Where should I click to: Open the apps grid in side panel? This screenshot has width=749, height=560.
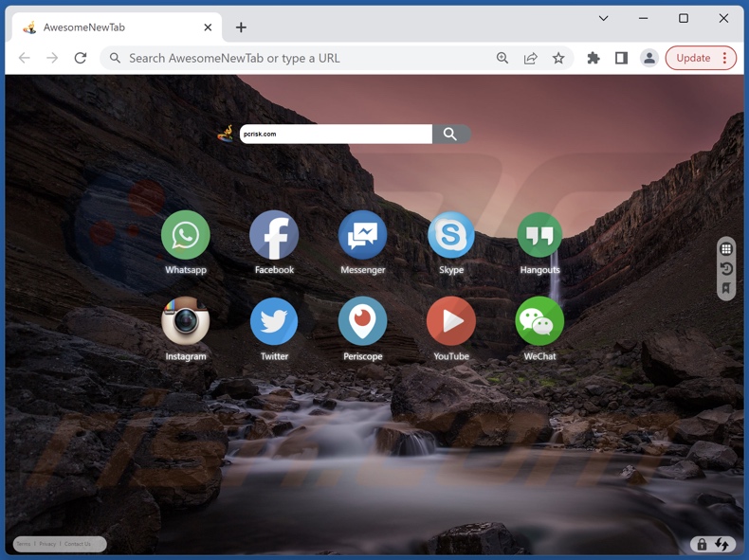pyautogui.click(x=726, y=248)
